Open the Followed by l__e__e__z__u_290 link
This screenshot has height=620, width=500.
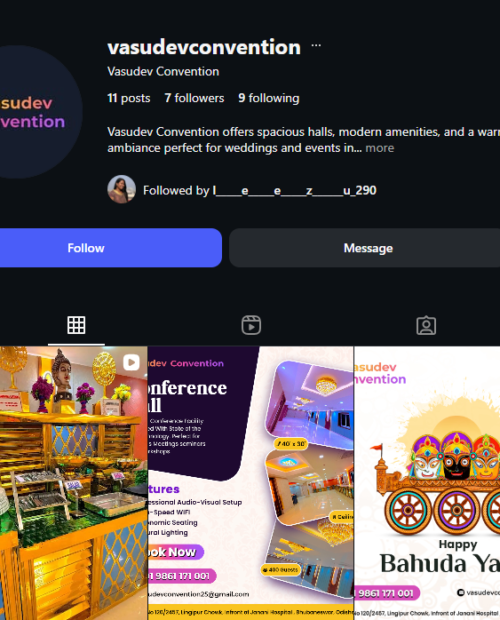260,191
